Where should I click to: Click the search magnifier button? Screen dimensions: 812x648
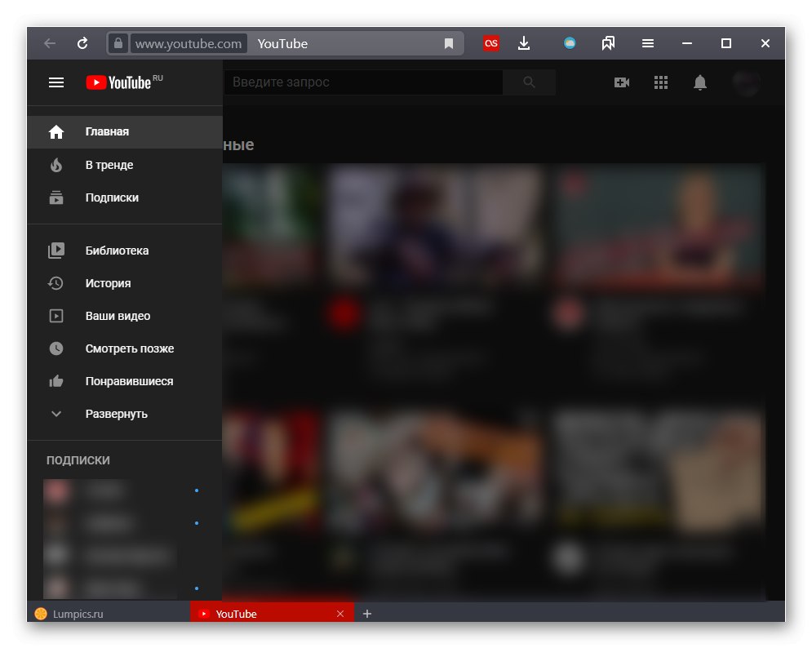529,82
